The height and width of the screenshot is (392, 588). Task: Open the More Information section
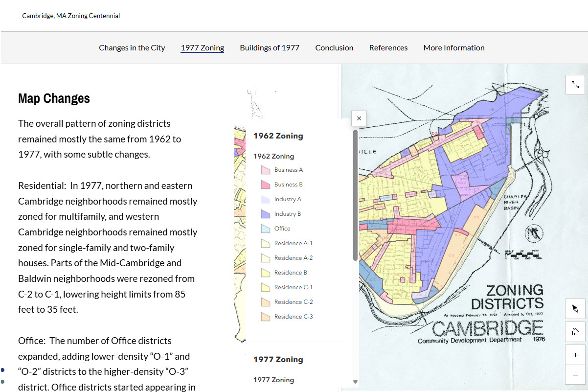click(x=454, y=47)
